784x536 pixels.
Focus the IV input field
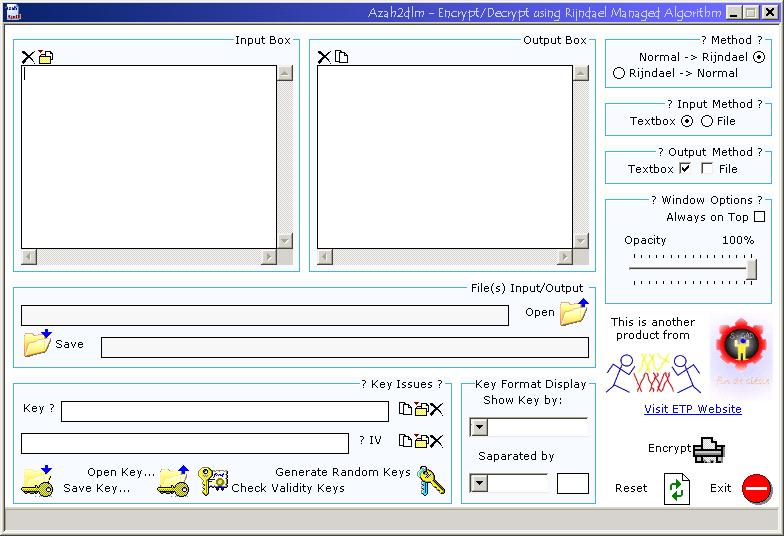point(185,444)
